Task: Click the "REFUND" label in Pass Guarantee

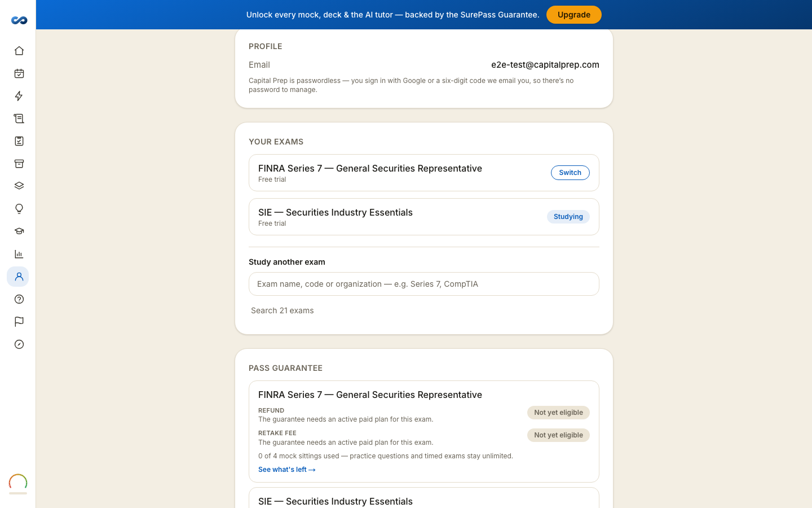Action: point(271,410)
